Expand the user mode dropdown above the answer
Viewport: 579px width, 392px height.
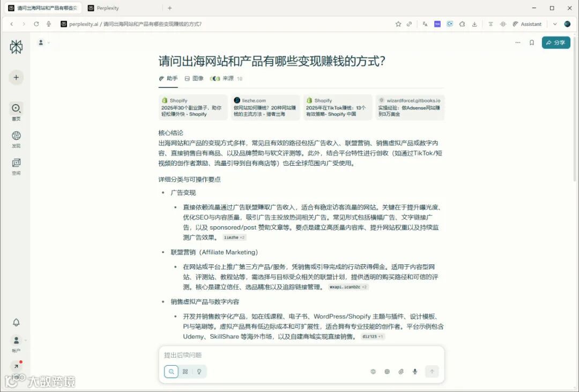(43, 43)
